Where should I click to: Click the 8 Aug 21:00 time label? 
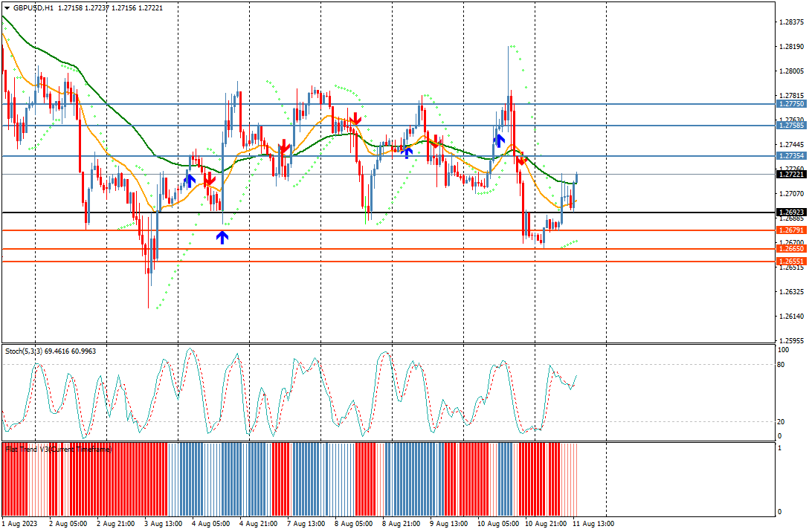[401, 524]
